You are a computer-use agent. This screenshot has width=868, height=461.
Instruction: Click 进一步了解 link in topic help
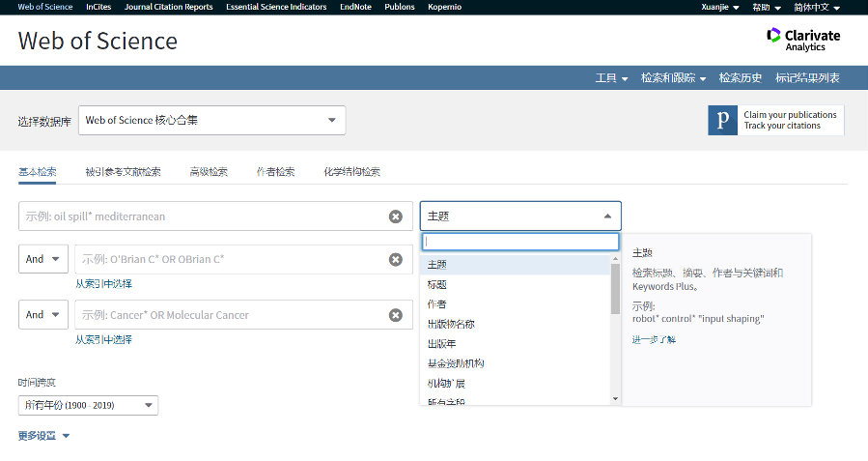point(654,339)
